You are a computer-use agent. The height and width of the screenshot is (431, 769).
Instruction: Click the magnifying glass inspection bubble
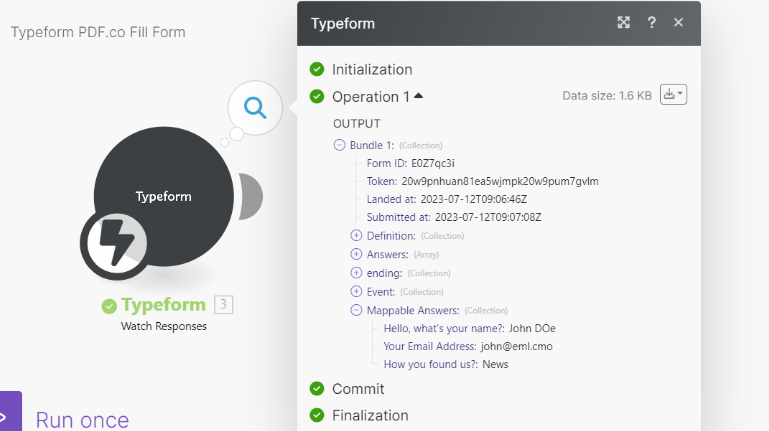pyautogui.click(x=255, y=108)
